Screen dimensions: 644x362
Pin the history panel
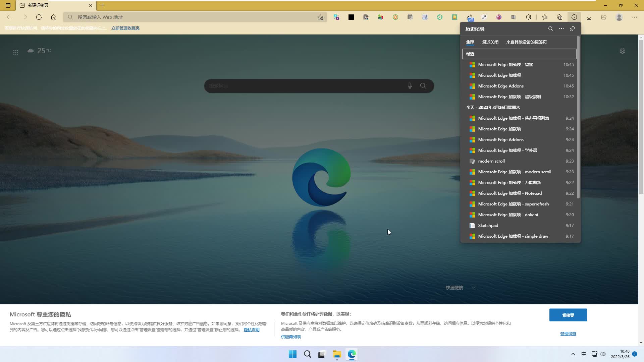click(x=573, y=29)
